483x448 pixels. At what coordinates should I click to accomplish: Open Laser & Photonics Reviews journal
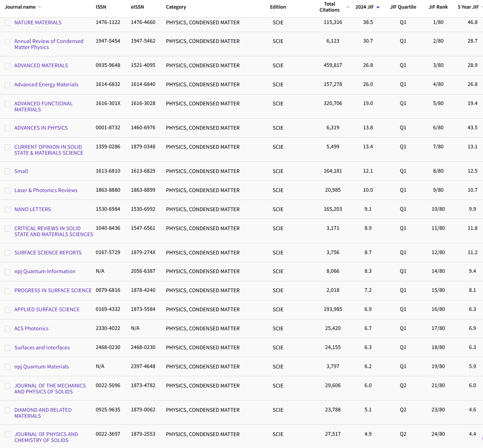point(46,190)
